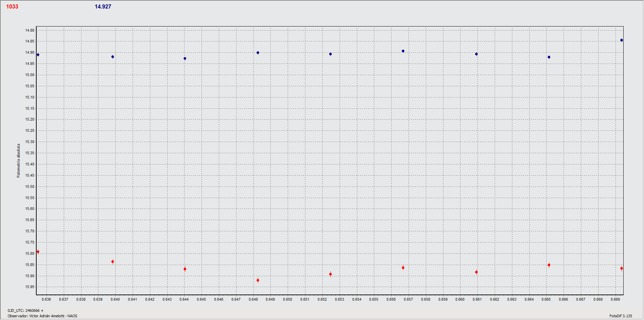Image resolution: width=644 pixels, height=320 pixels.
Task: Select the red data point near 0.661
Action: tap(476, 272)
